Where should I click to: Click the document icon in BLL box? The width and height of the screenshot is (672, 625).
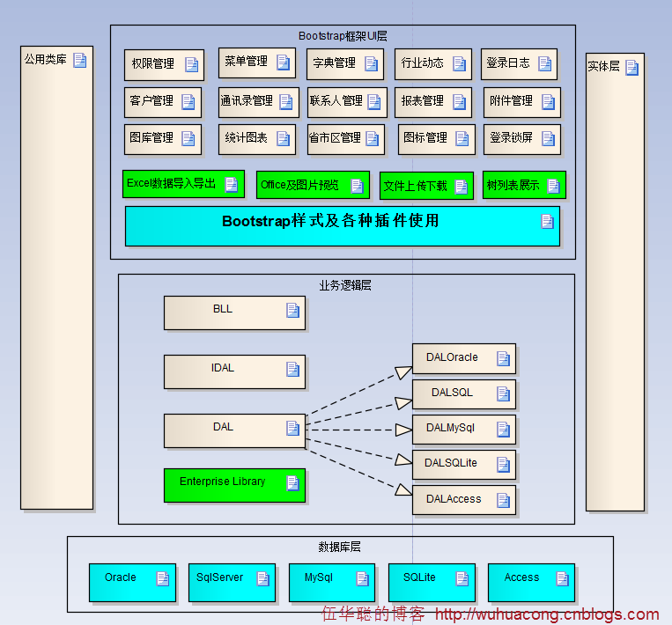point(292,311)
